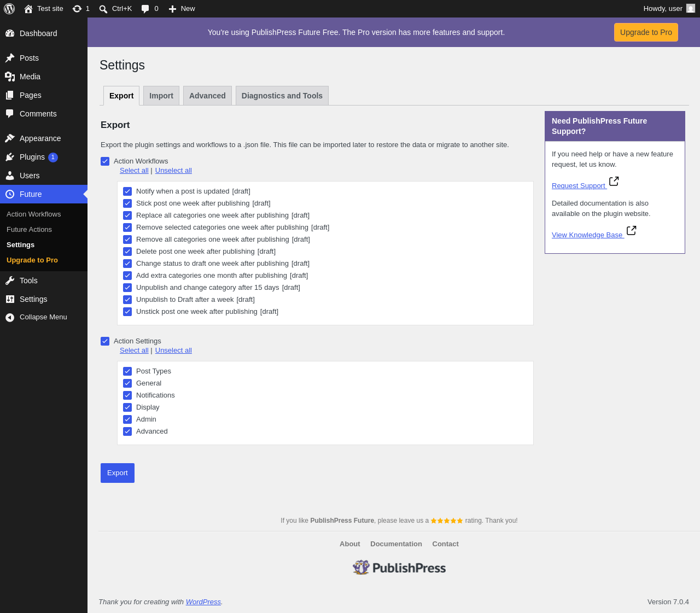Image resolution: width=700 pixels, height=613 pixels.
Task: Uncheck 'Stick post one week after publishing'
Action: 127,203
